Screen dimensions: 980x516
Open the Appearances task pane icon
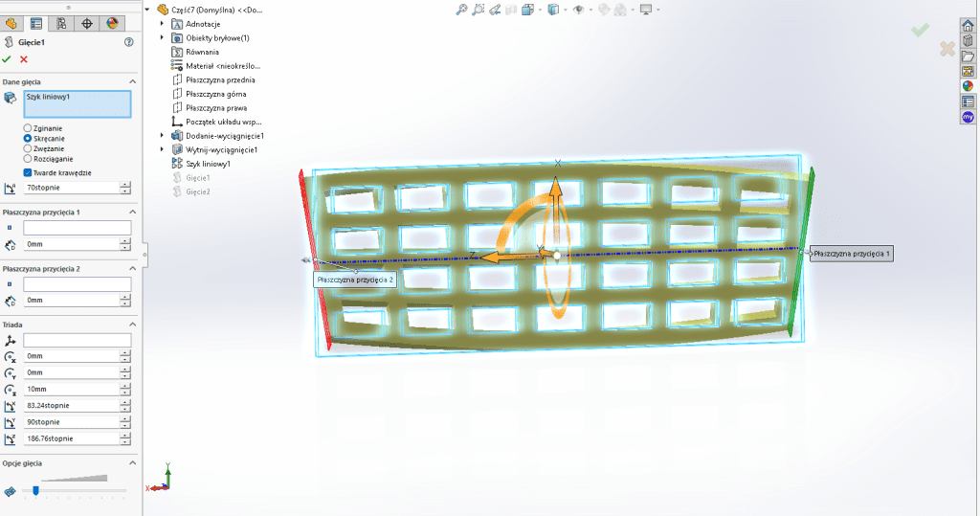(x=968, y=86)
